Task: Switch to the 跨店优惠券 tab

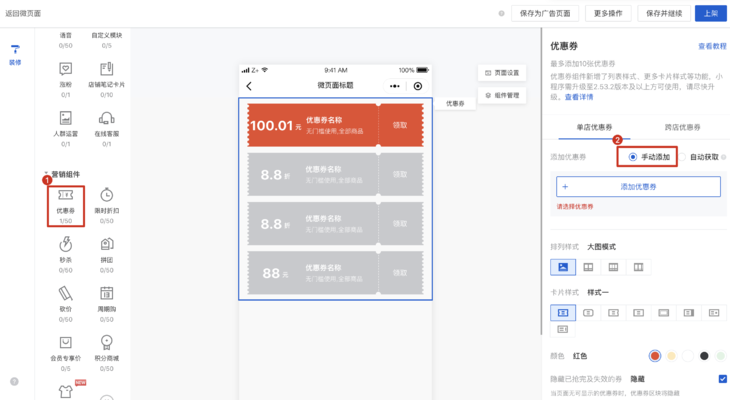Action: [x=682, y=128]
